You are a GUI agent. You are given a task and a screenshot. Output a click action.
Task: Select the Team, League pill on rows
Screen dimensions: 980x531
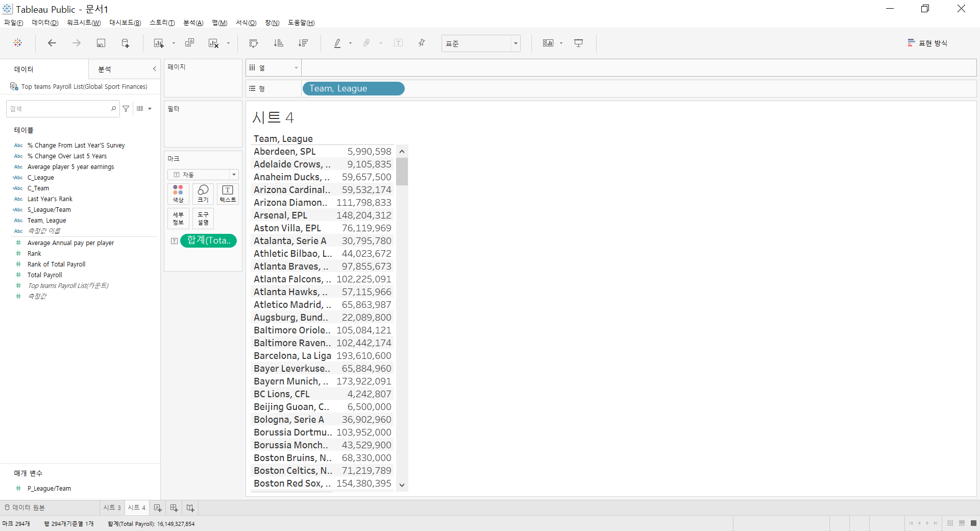tap(353, 88)
